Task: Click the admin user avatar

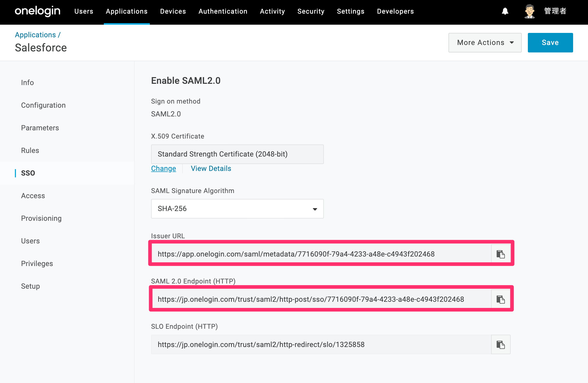Action: point(529,11)
